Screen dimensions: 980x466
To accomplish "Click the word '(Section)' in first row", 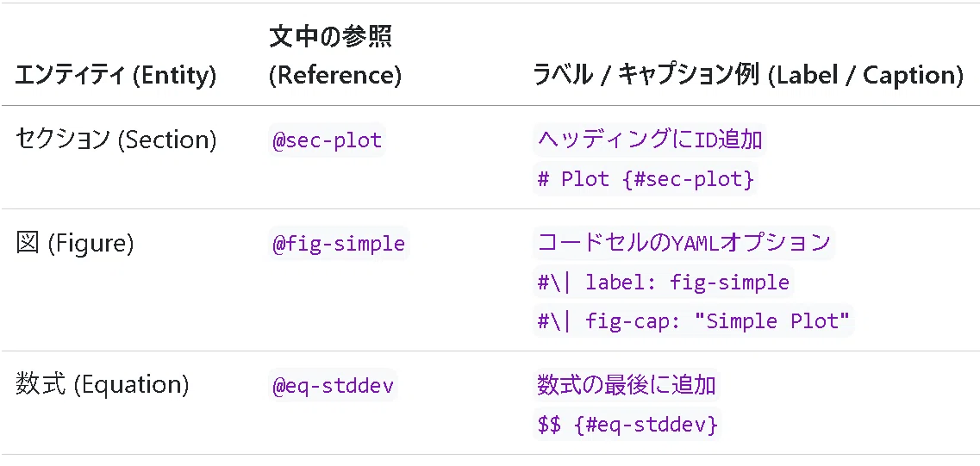I will click(x=167, y=140).
